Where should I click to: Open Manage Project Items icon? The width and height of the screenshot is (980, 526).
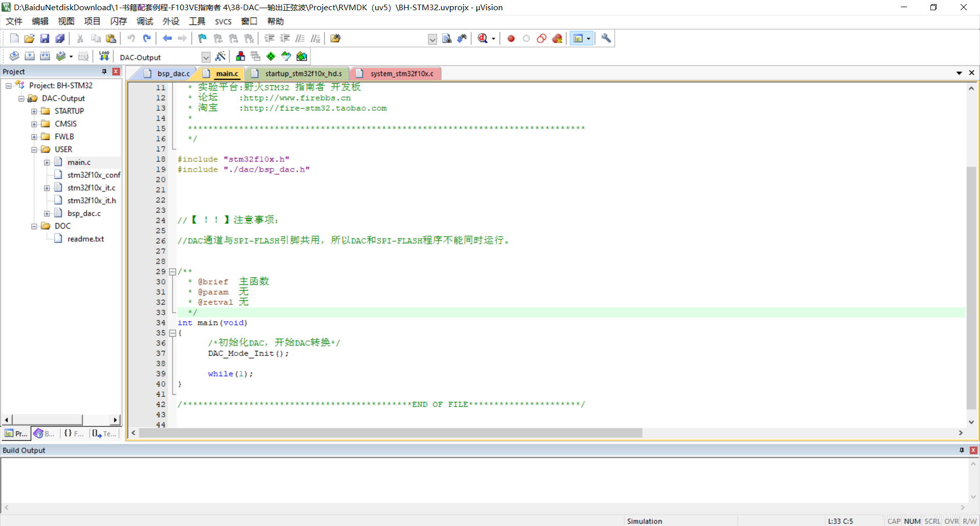[x=240, y=56]
